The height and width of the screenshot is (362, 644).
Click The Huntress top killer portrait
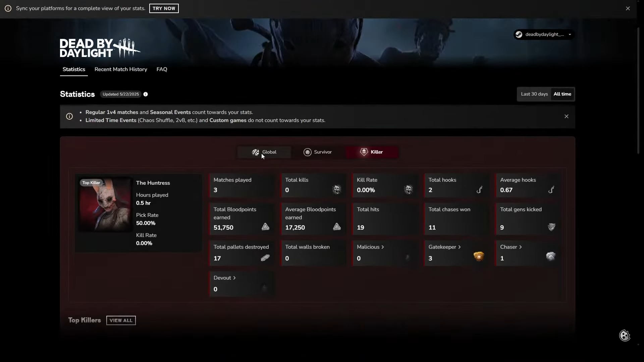105,204
